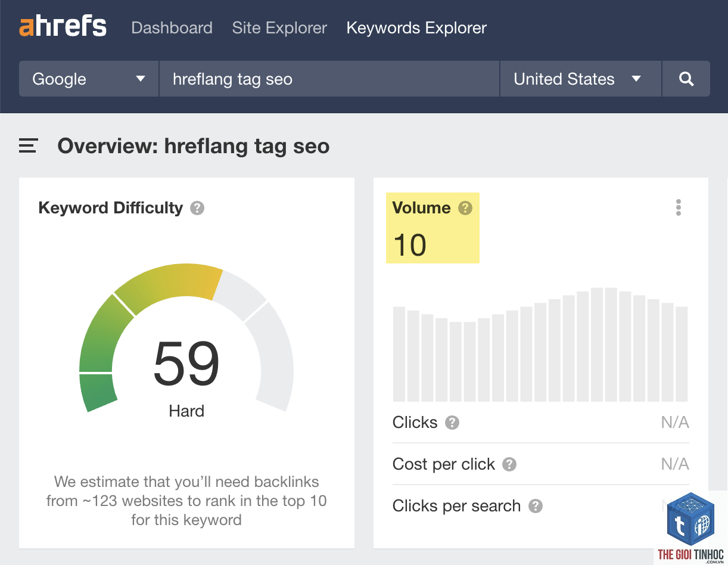The width and height of the screenshot is (728, 565).
Task: Open the Dashboard menu item
Action: pyautogui.click(x=172, y=28)
